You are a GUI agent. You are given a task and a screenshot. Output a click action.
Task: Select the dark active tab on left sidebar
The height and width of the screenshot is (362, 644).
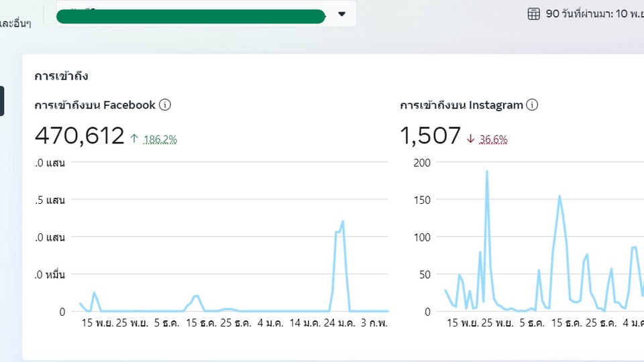2,101
